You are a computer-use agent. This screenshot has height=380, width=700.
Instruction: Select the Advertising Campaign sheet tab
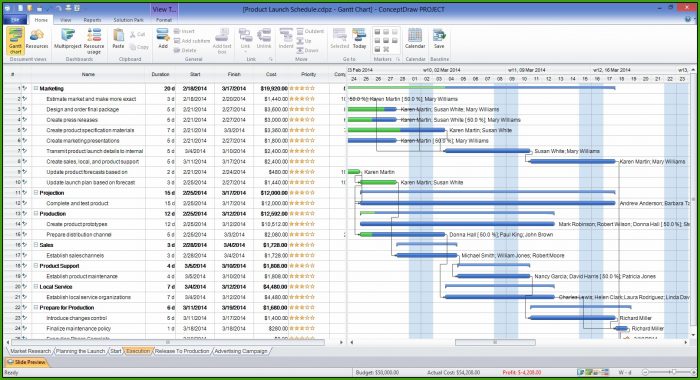(x=241, y=351)
